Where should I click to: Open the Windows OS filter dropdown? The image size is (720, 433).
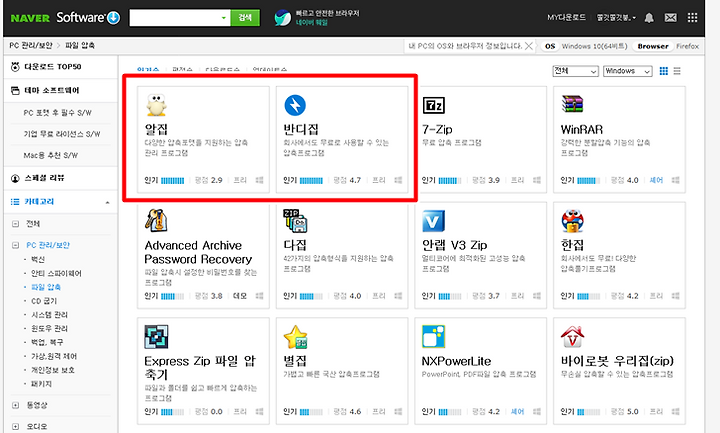628,71
